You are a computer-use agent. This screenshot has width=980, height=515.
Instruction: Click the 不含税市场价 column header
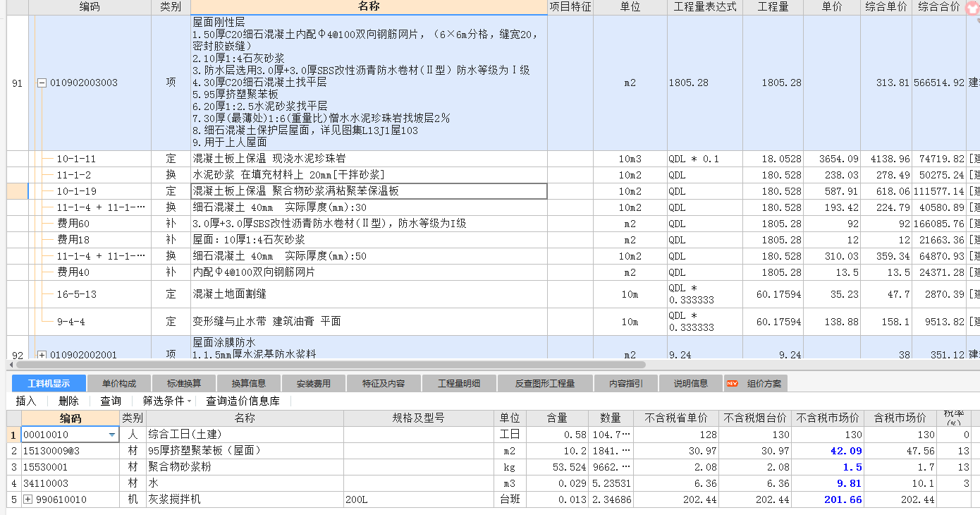tap(828, 418)
